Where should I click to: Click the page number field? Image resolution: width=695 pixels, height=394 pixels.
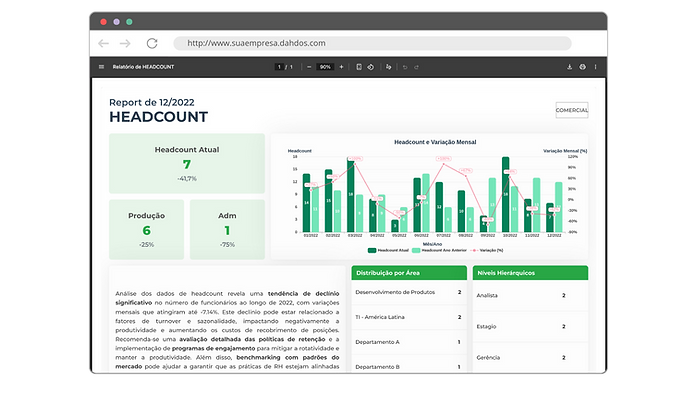point(279,67)
